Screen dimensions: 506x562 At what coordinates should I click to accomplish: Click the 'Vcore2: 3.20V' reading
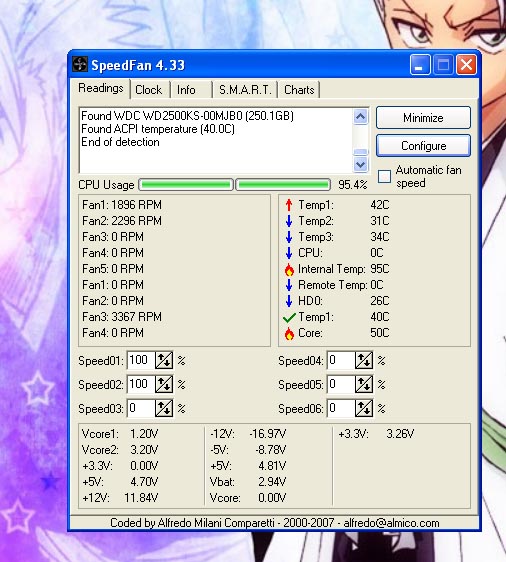pyautogui.click(x=120, y=450)
